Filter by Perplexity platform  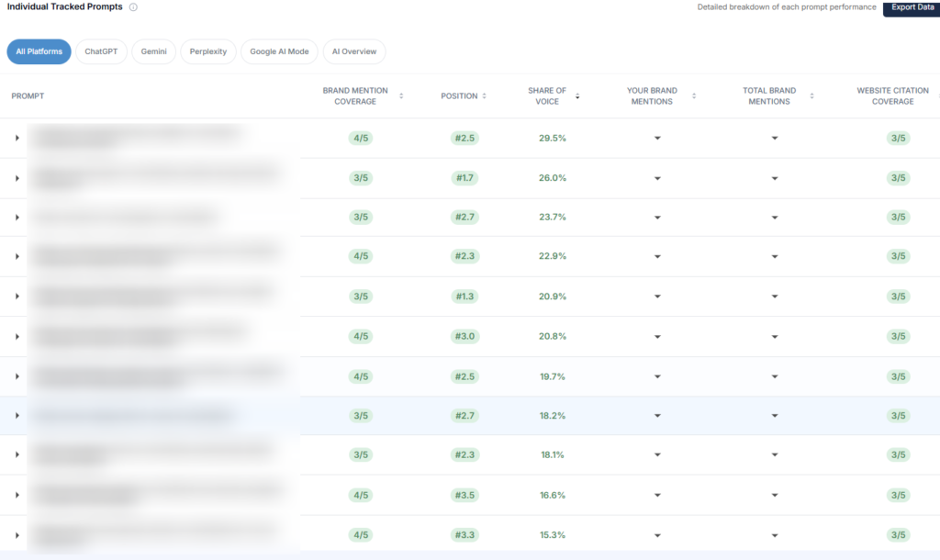point(208,51)
